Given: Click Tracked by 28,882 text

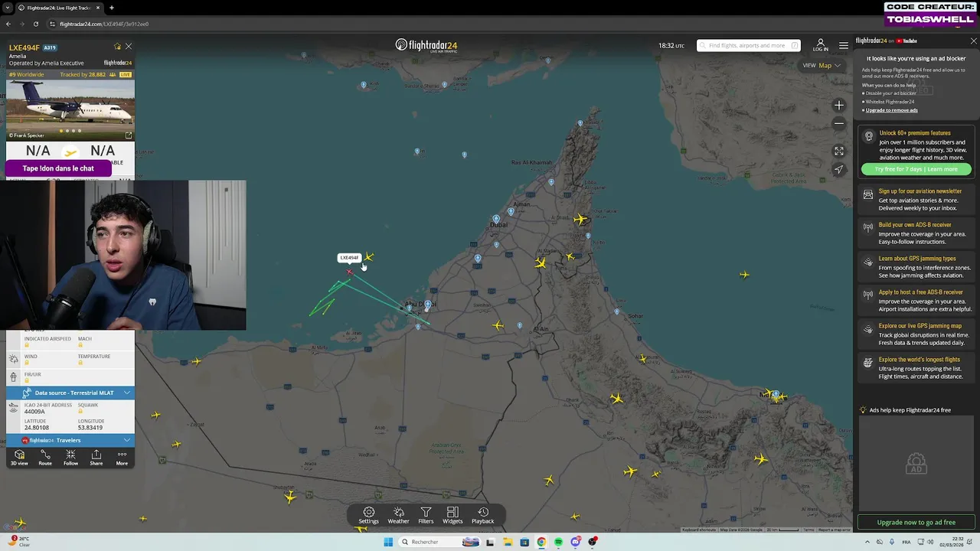Looking at the screenshot, I should coord(83,75).
